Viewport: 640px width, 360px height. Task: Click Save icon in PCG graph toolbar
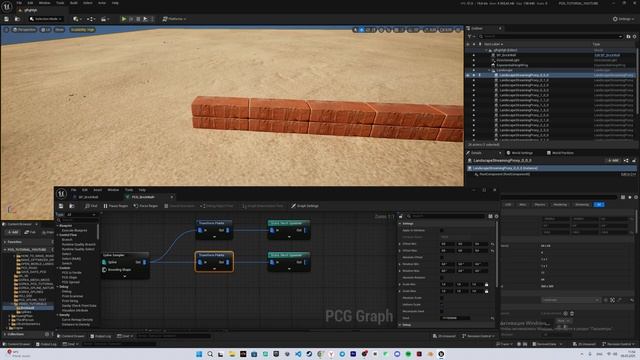pos(61,206)
